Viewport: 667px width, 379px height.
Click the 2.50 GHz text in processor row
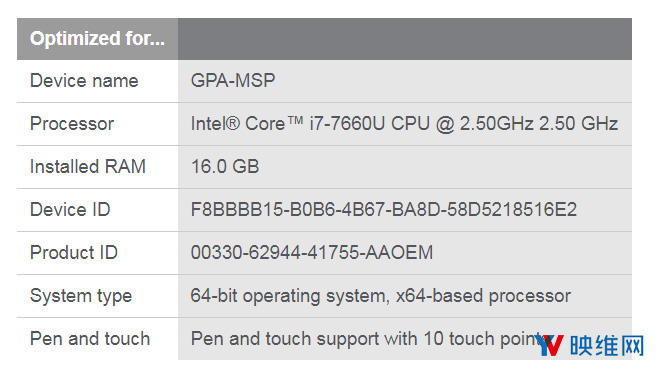[579, 124]
